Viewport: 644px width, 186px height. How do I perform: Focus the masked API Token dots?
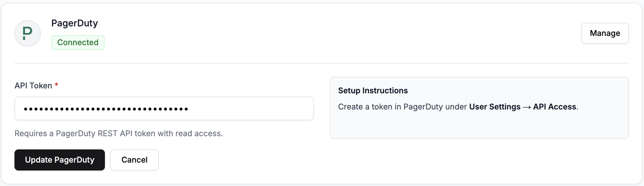coord(106,109)
